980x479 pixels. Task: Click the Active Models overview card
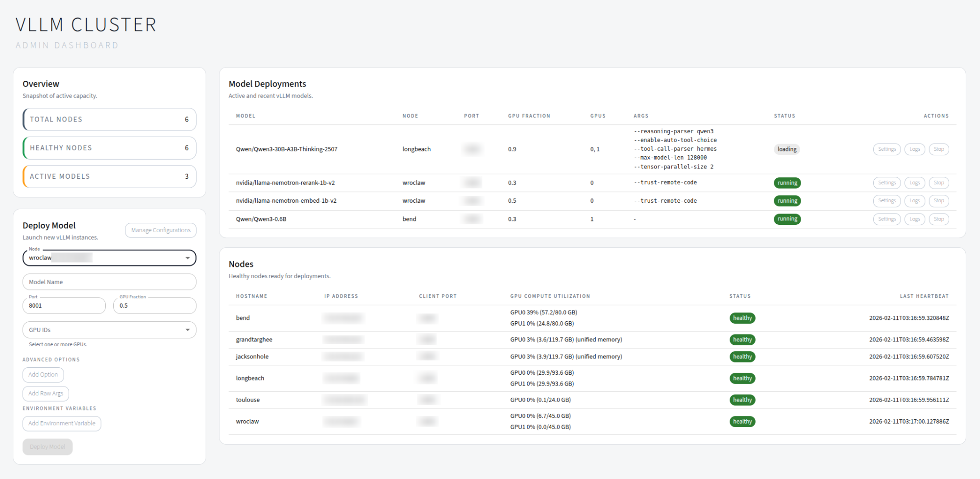109,176
